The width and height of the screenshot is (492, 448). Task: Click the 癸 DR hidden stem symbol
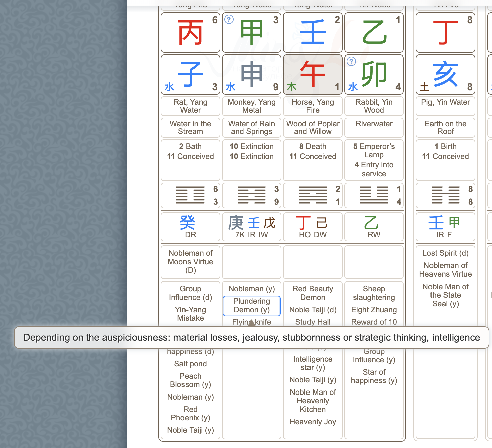(190, 222)
